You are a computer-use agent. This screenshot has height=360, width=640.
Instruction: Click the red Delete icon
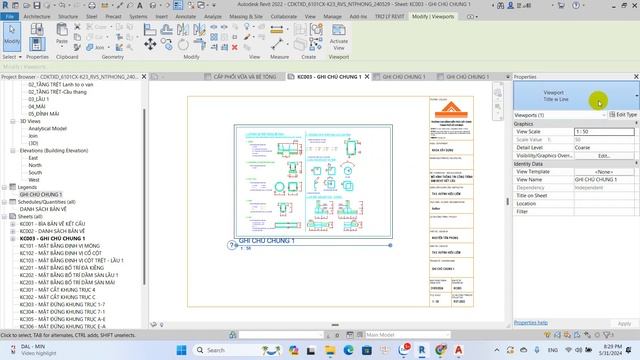click(x=235, y=48)
